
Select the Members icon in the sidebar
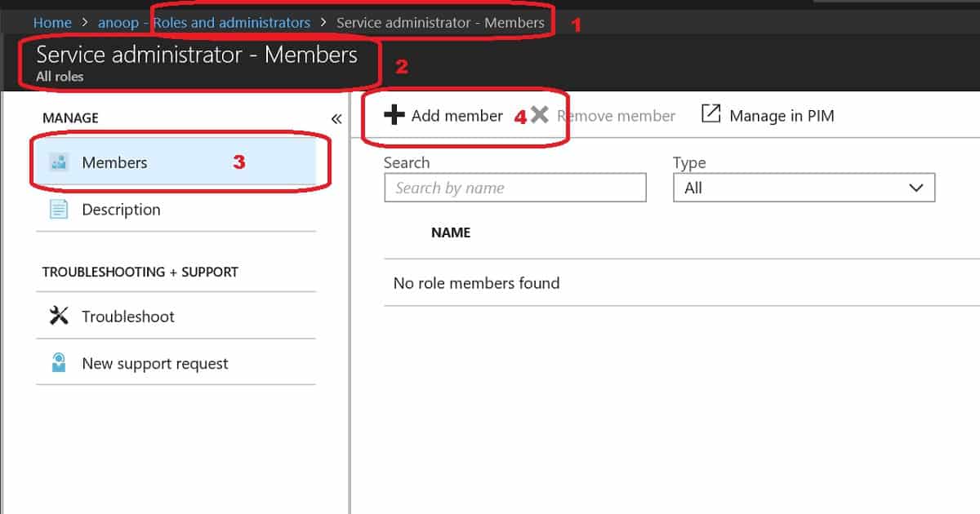point(57,162)
